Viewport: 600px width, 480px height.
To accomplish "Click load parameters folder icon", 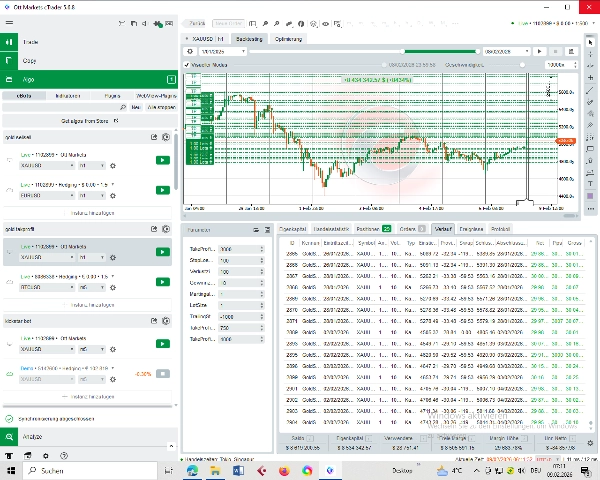I will (256, 230).
